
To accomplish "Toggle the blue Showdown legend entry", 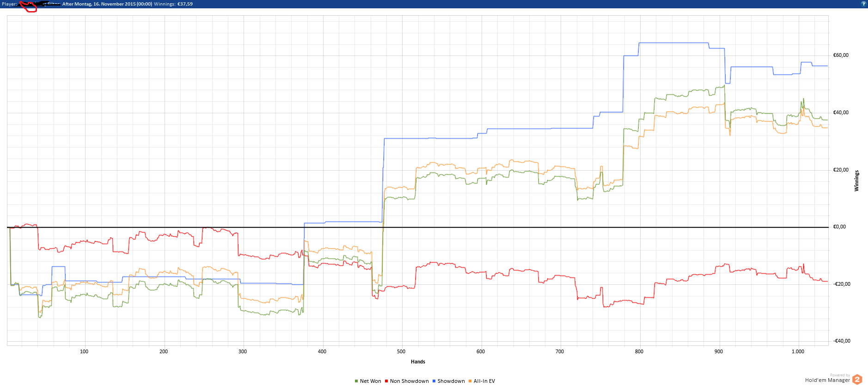I will [448, 381].
